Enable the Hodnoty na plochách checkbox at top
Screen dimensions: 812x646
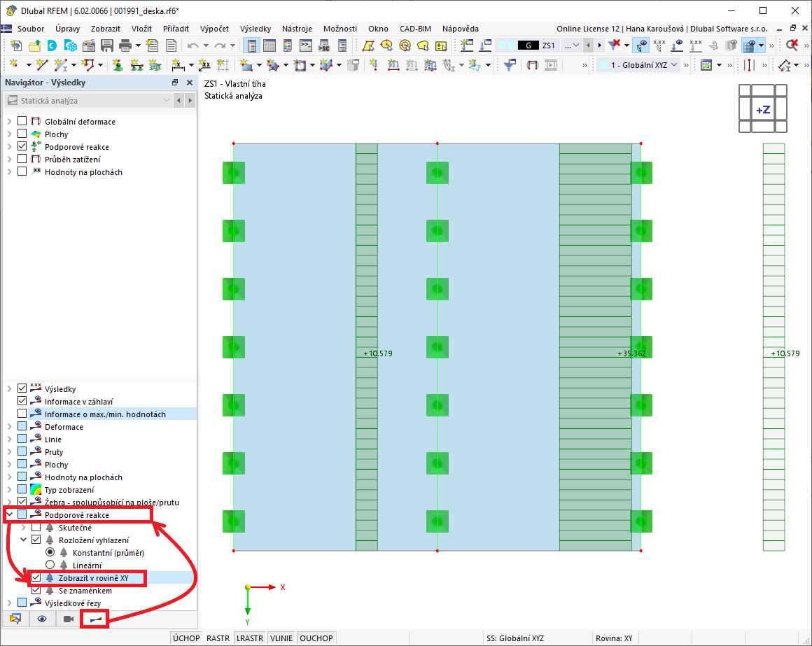[22, 171]
